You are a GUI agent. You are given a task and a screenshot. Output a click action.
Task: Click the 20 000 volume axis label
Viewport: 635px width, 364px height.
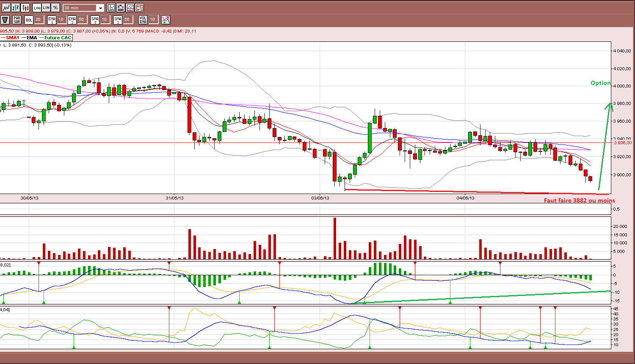(x=620, y=227)
